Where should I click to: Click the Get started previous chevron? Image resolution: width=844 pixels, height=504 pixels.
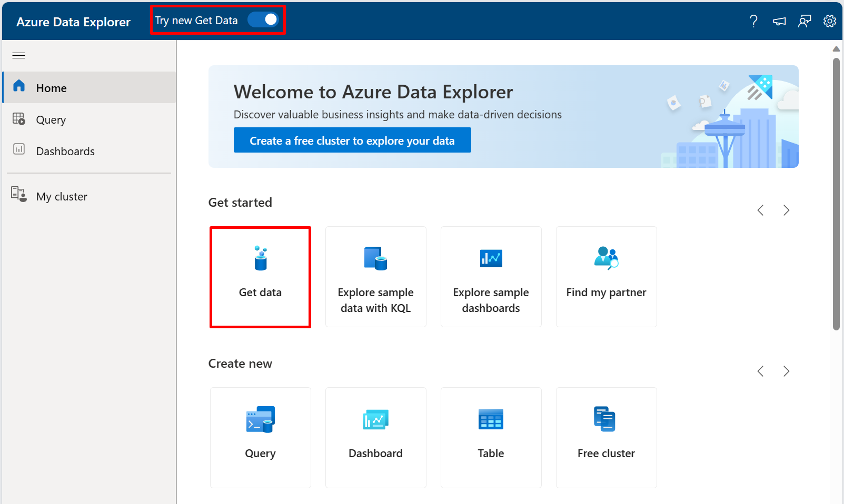pos(760,210)
